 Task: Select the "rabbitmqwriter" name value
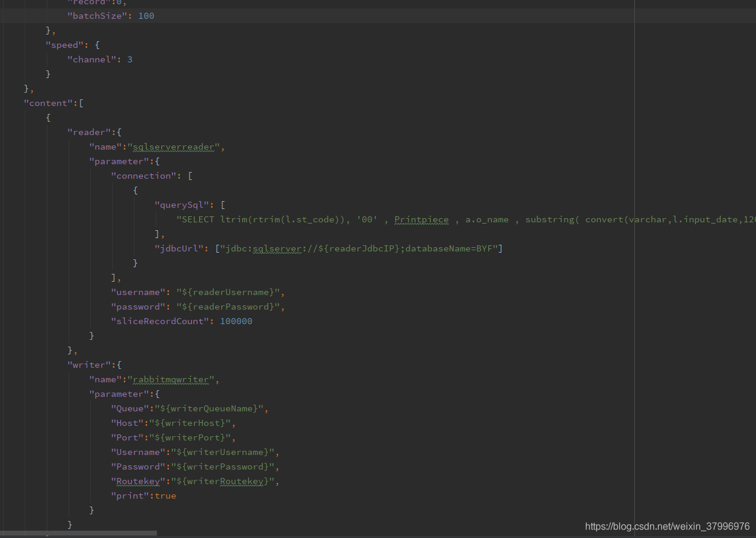coord(171,379)
